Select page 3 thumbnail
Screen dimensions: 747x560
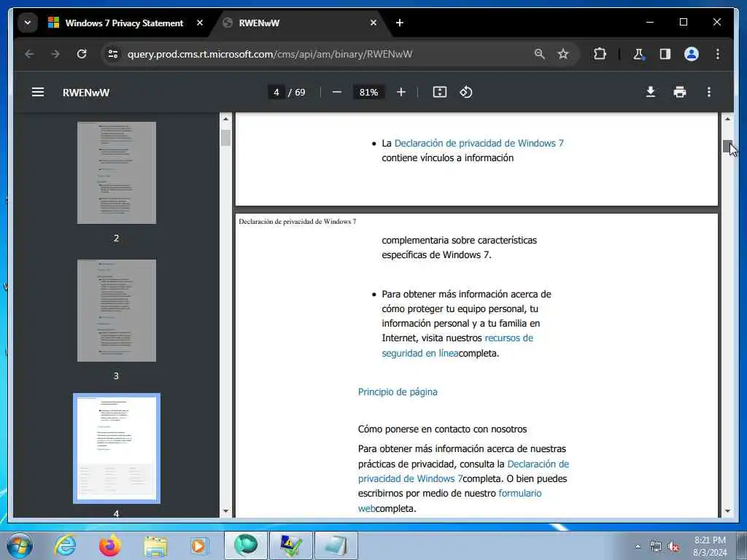pos(117,311)
